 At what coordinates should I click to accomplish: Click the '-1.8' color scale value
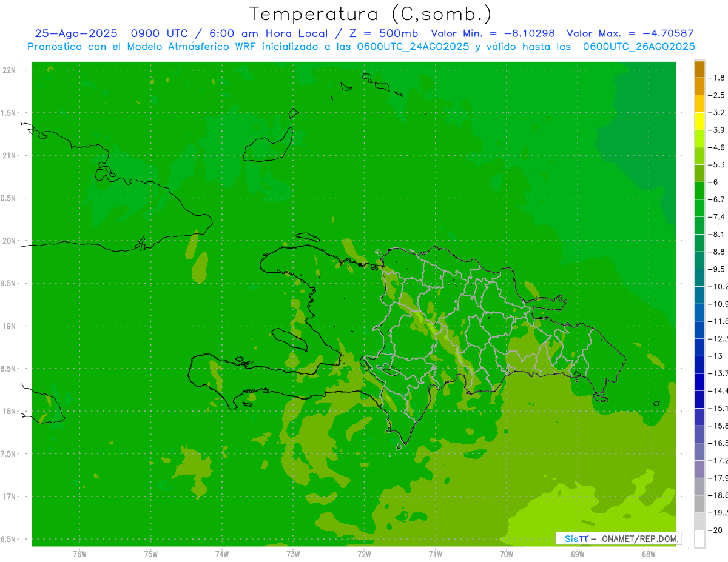[x=716, y=78]
